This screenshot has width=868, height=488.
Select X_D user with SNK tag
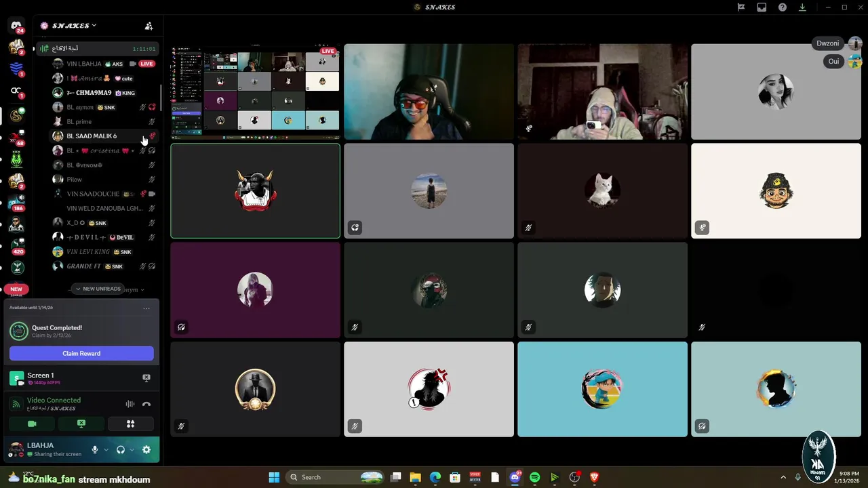click(105, 223)
